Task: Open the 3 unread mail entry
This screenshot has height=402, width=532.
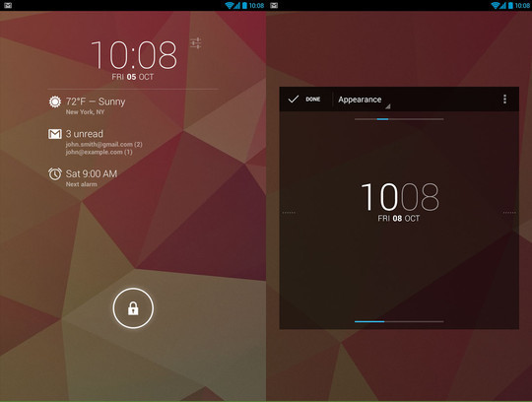Action: point(96,142)
